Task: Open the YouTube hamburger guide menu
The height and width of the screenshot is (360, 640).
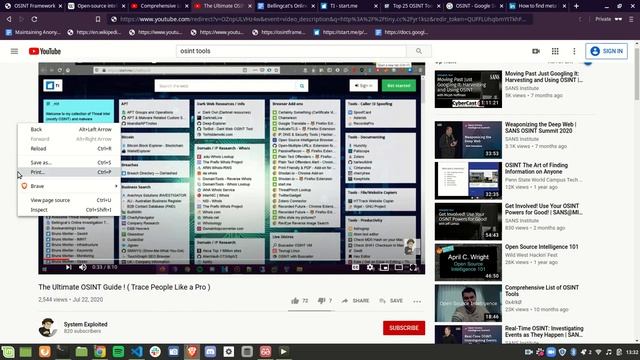Action: click(x=14, y=51)
